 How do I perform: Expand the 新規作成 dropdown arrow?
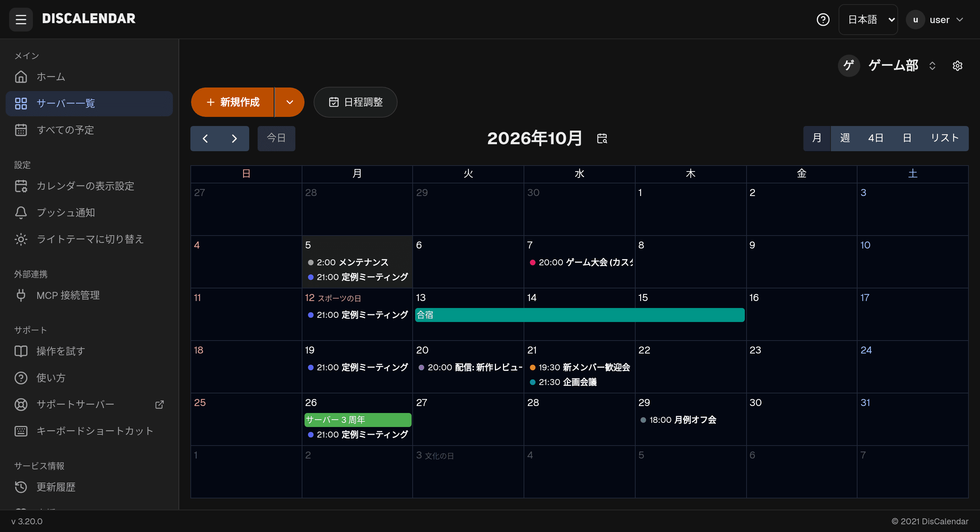click(x=289, y=102)
